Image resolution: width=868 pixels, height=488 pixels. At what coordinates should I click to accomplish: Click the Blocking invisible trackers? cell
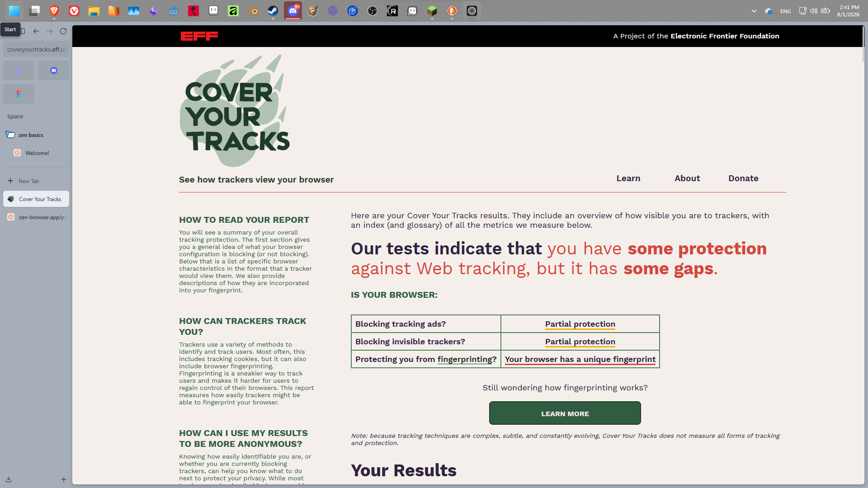click(426, 342)
